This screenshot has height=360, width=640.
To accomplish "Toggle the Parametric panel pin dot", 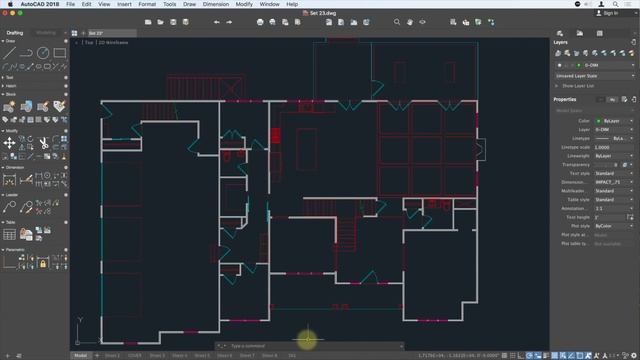I will [x=66, y=250].
